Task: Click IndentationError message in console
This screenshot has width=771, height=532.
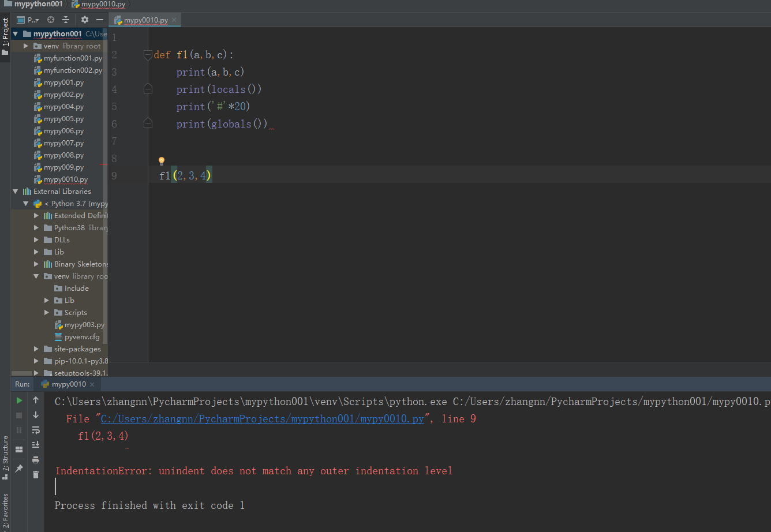Action: coord(253,471)
